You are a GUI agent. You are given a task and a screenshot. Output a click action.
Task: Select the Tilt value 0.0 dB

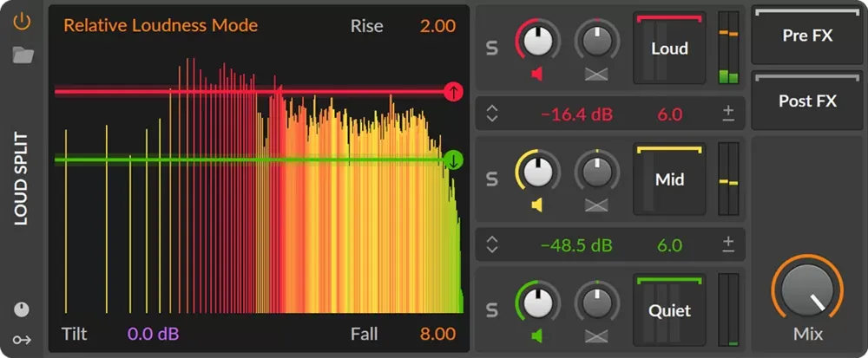tap(154, 334)
